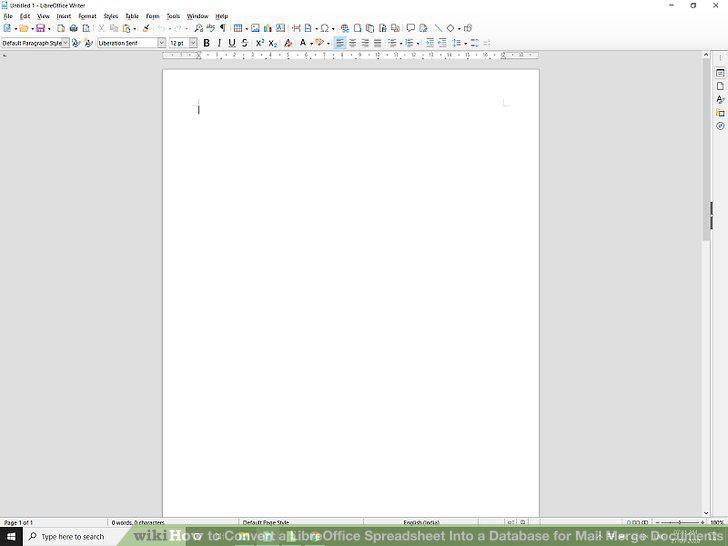Select the Insert Line tool
This screenshot has width=728, height=546.
(438, 28)
